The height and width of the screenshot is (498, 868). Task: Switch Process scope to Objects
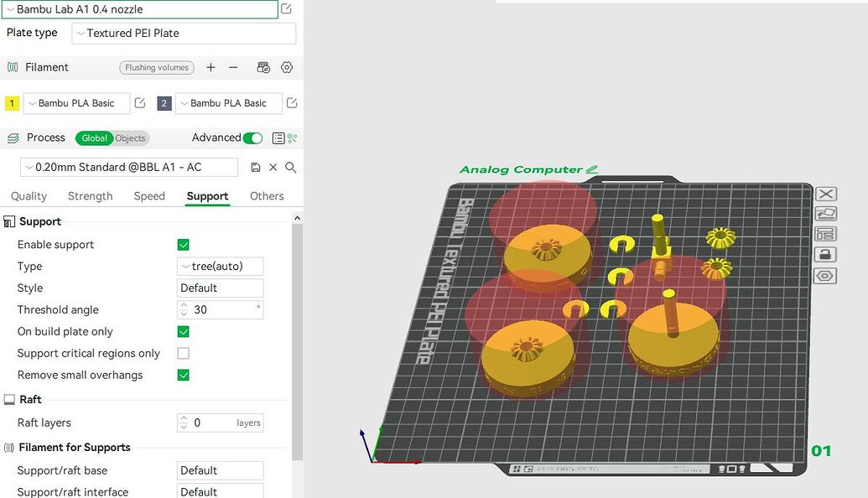click(x=131, y=138)
